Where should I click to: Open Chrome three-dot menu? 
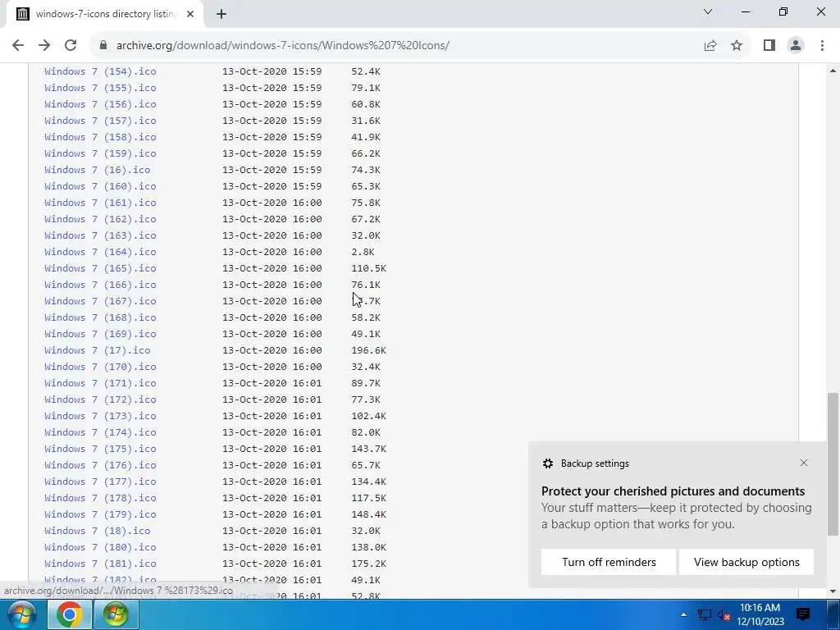point(822,45)
